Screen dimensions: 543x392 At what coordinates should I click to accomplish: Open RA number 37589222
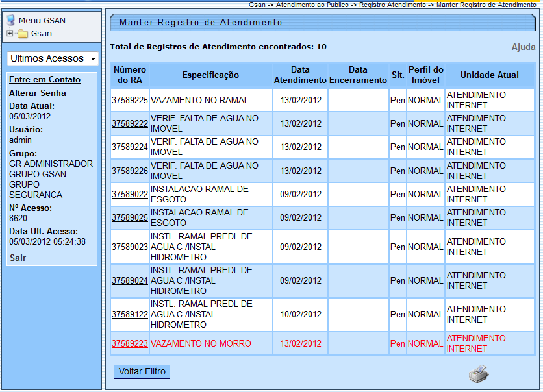(x=130, y=123)
